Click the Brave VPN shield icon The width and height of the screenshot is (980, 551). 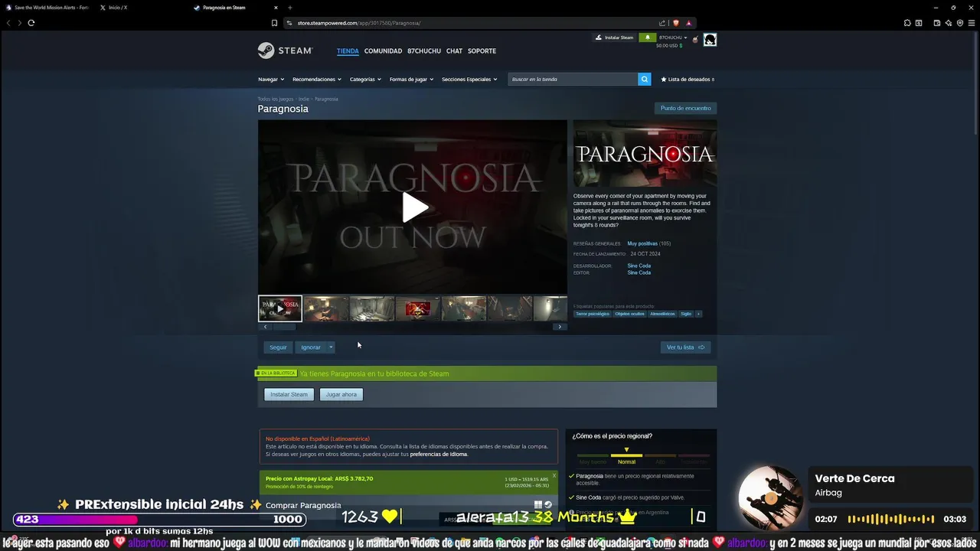tap(960, 23)
